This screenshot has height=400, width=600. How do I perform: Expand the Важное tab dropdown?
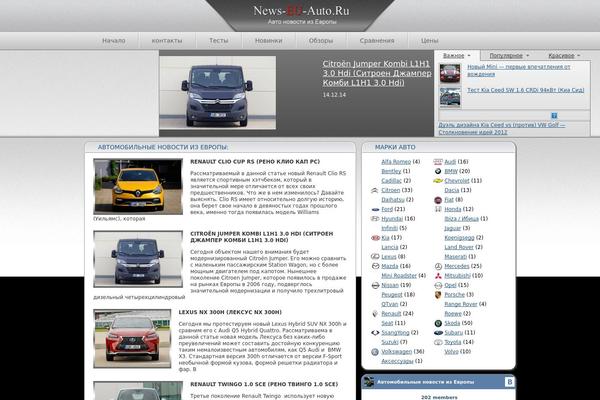point(469,56)
